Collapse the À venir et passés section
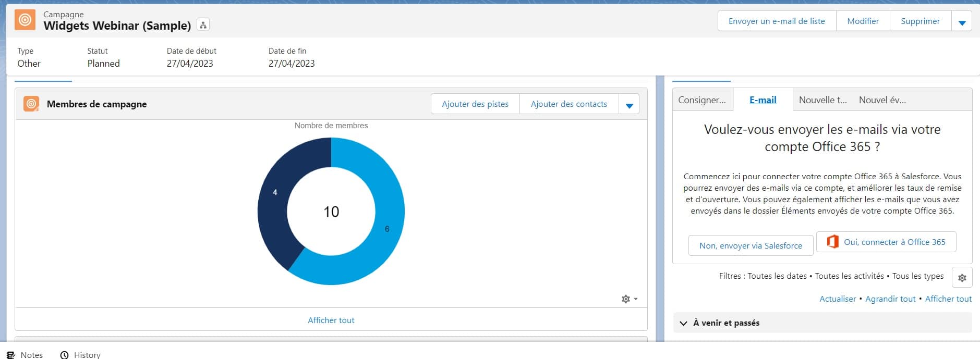Viewport: 980px width, 359px height. click(683, 323)
